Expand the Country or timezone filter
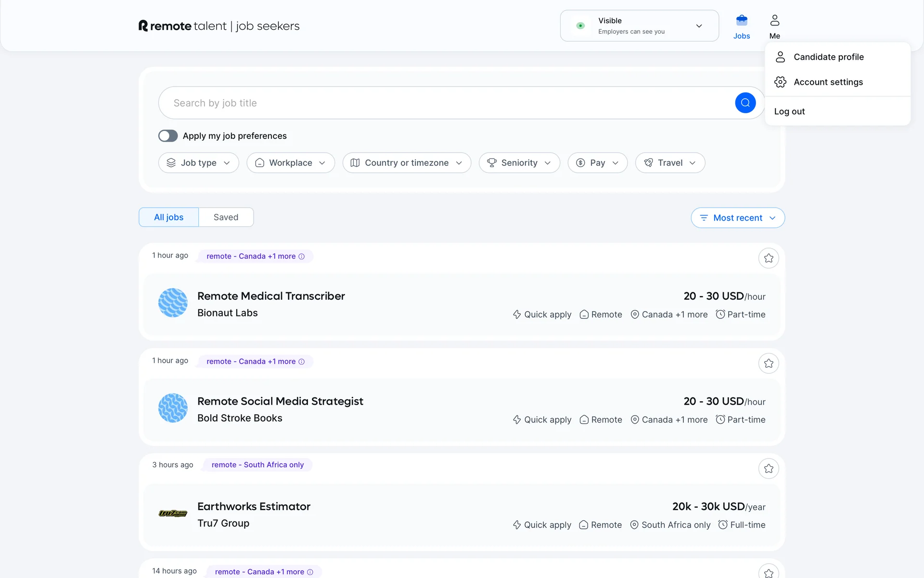 coord(406,163)
